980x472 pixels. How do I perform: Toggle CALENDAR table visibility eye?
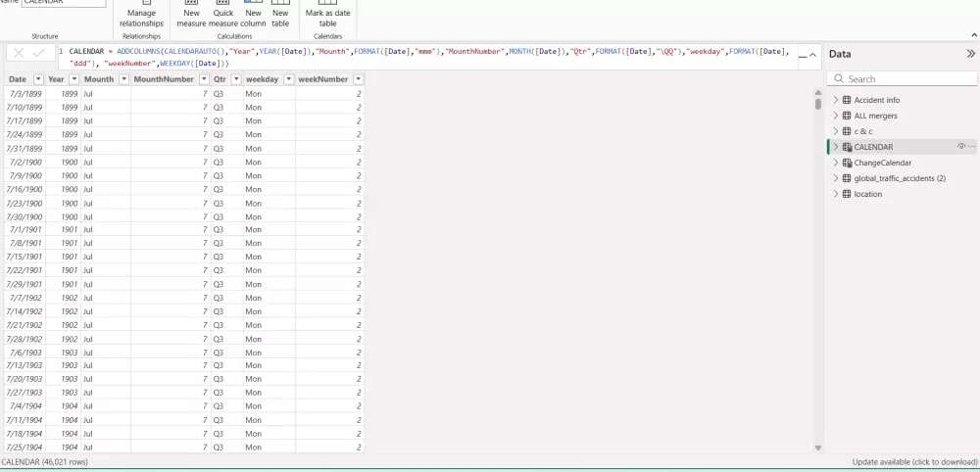click(961, 147)
